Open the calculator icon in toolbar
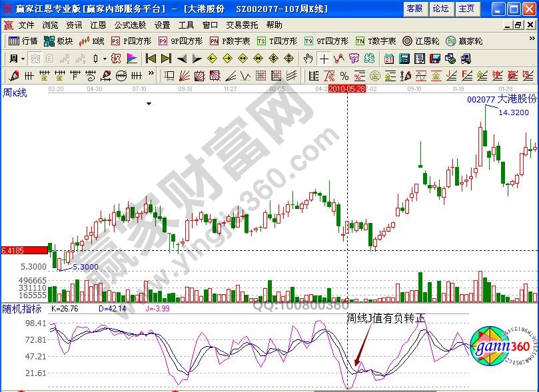This screenshot has height=392, width=539. click(x=404, y=59)
